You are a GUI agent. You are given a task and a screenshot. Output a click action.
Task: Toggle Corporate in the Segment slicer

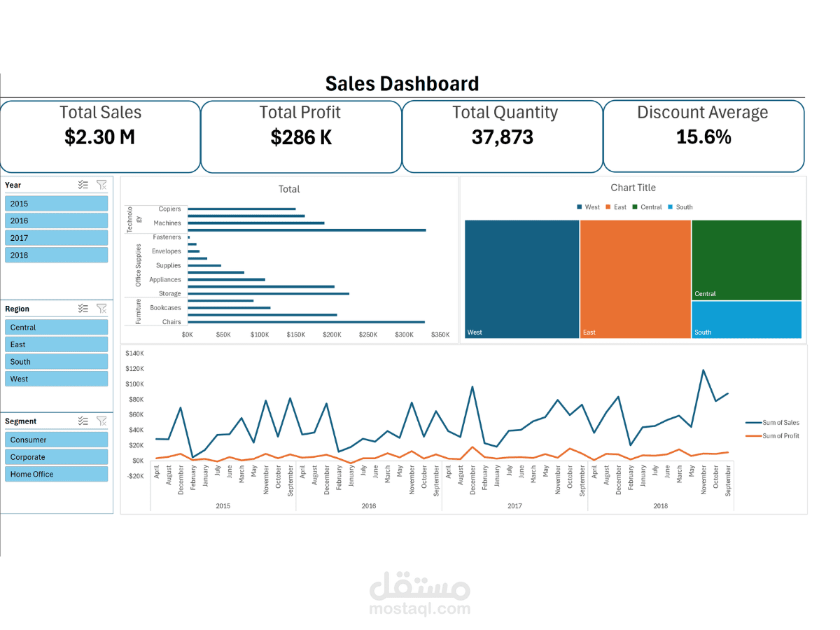click(x=56, y=456)
